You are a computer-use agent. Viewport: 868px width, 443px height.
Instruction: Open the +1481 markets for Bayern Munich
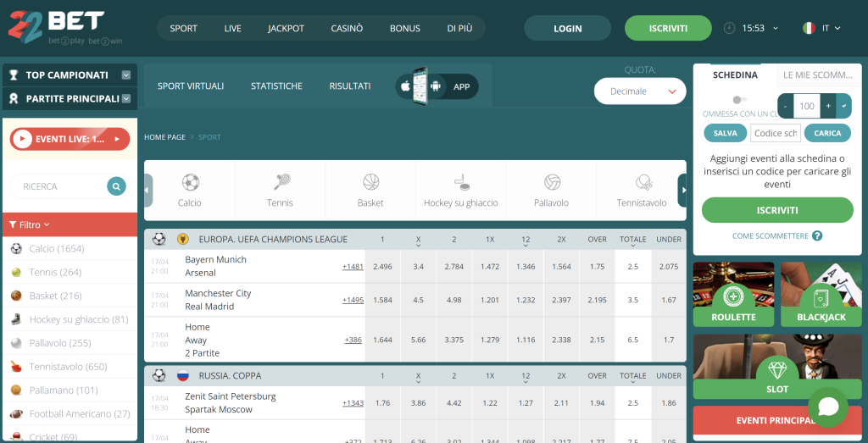pyautogui.click(x=353, y=267)
